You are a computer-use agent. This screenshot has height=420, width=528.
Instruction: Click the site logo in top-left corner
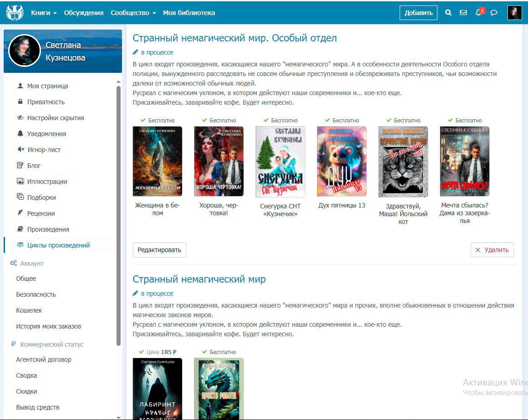tap(15, 12)
